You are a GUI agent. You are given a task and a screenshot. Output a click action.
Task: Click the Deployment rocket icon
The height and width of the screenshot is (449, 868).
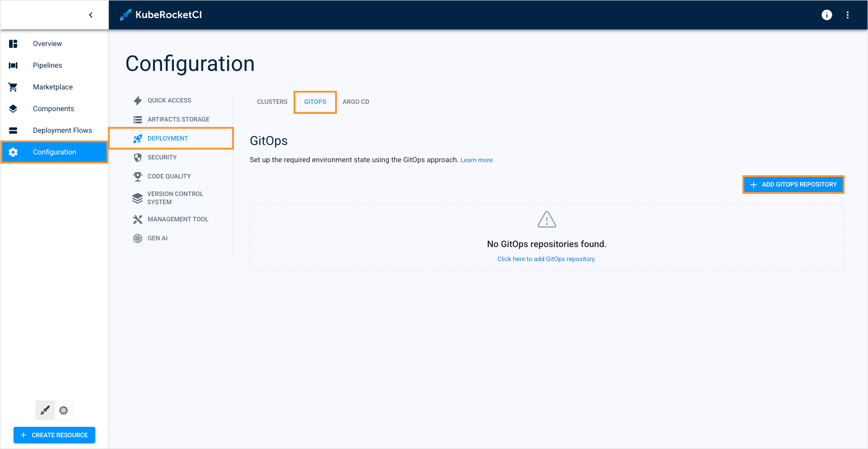pos(138,138)
